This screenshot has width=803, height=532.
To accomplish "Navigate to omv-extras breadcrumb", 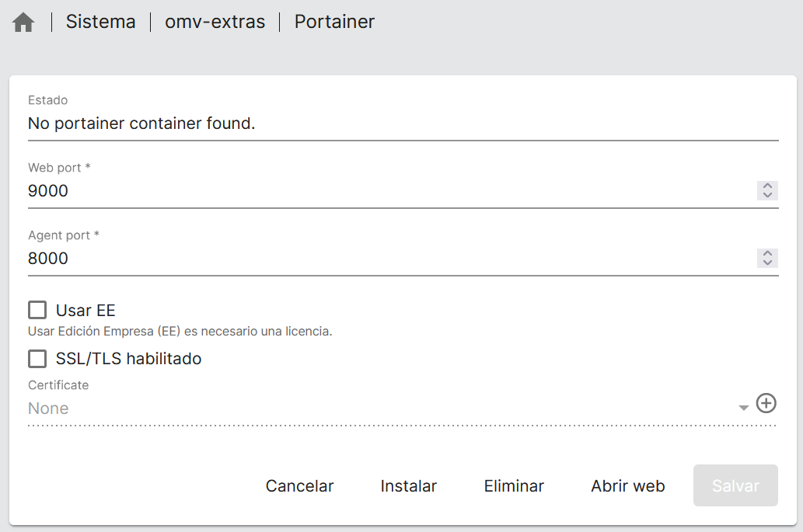I will (215, 22).
